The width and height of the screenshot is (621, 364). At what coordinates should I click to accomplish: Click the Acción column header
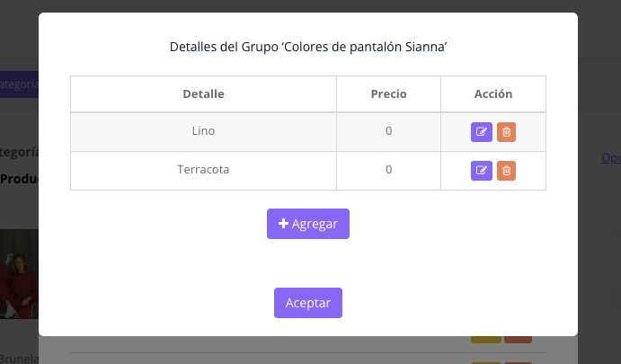click(492, 93)
